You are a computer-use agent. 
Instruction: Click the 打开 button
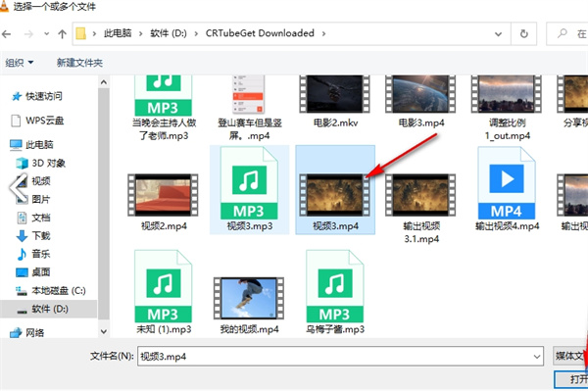pyautogui.click(x=571, y=378)
